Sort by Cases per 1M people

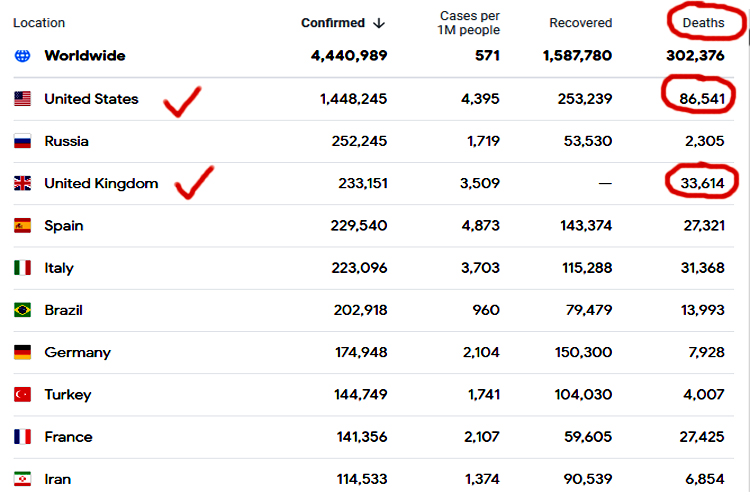click(x=470, y=23)
